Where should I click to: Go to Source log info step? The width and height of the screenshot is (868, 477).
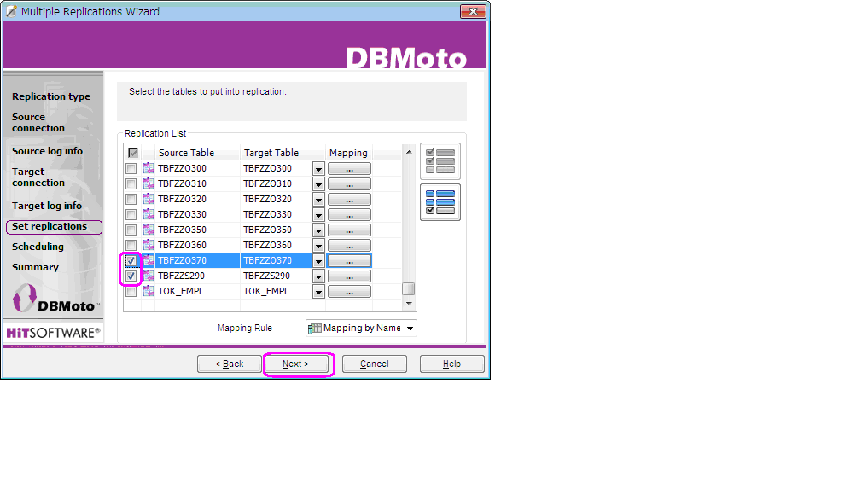(47, 151)
